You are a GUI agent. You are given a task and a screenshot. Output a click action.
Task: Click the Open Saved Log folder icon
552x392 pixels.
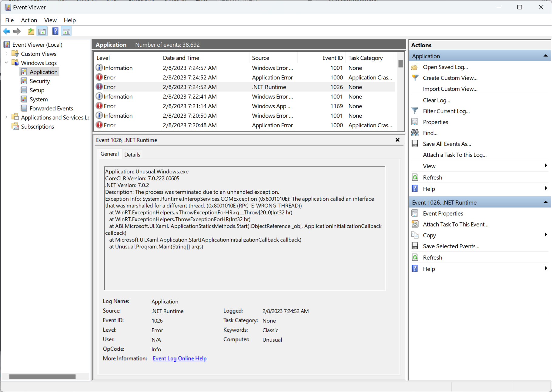pos(415,67)
